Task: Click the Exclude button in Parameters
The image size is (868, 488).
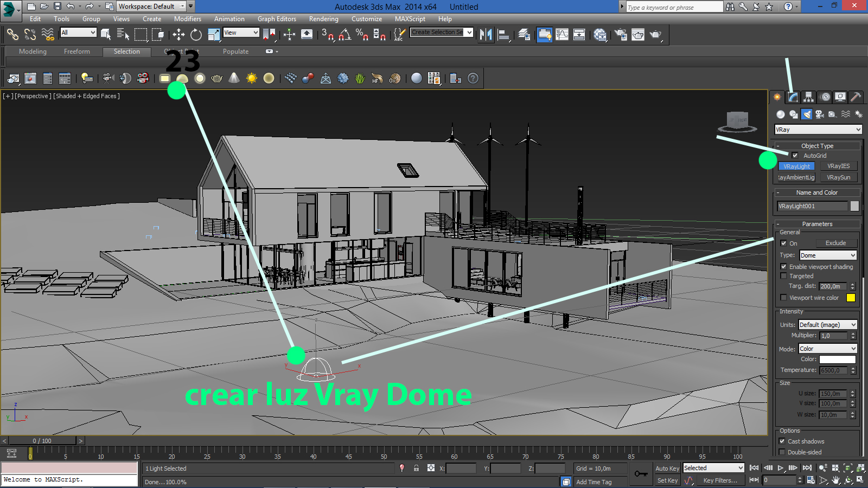Action: point(836,243)
